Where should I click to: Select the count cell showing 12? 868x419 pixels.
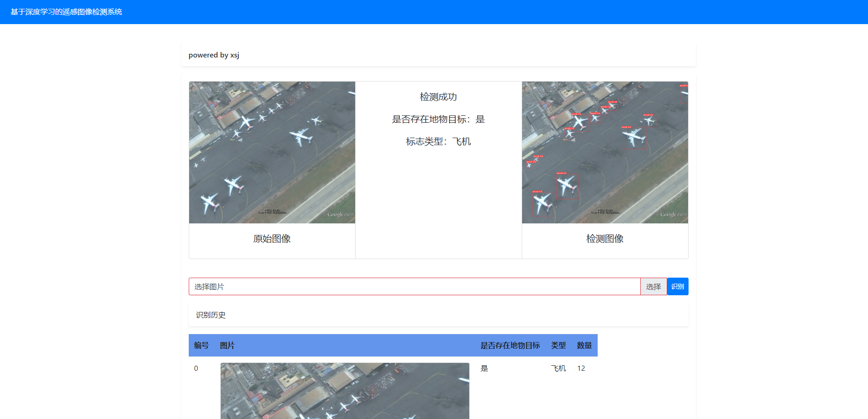pyautogui.click(x=581, y=368)
